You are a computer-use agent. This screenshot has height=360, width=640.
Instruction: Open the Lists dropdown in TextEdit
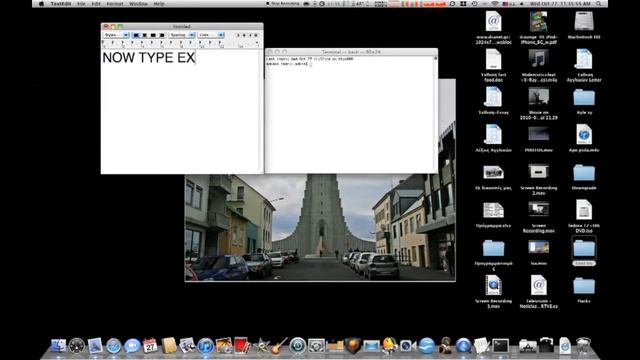point(211,35)
